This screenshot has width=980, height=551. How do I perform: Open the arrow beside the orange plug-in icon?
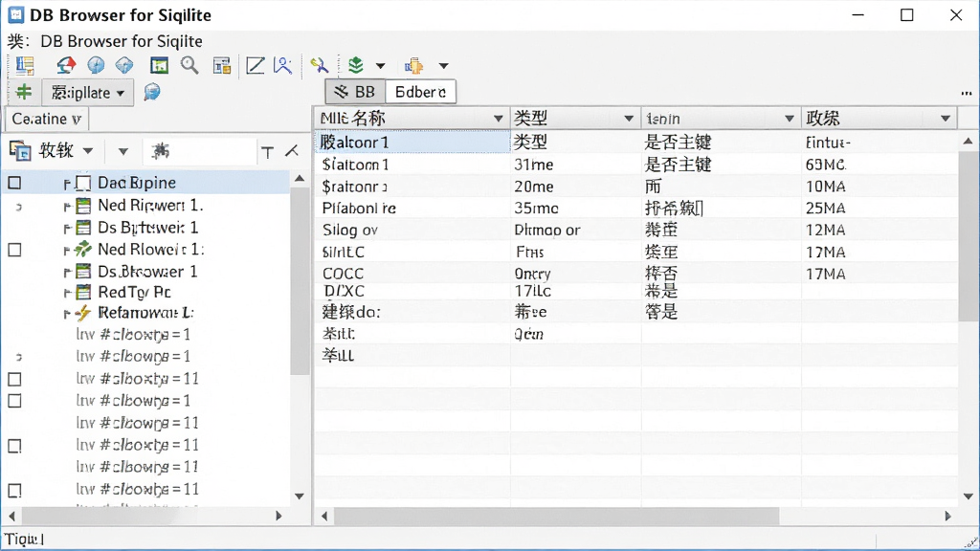coord(443,66)
